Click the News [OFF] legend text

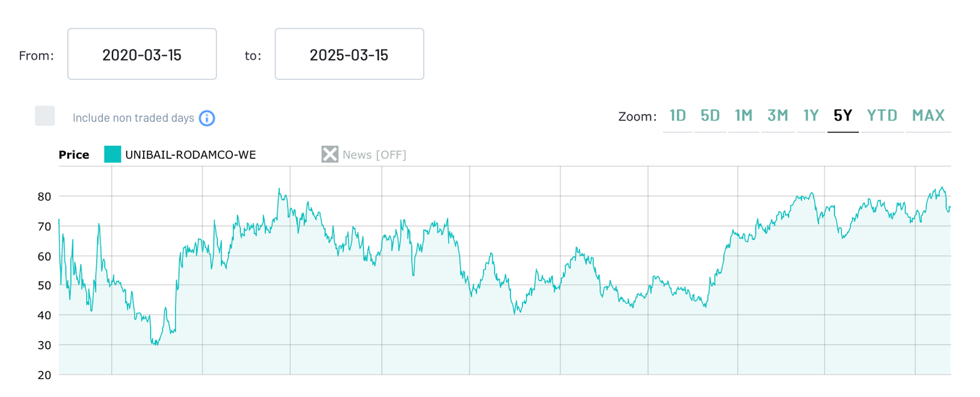pyautogui.click(x=374, y=155)
